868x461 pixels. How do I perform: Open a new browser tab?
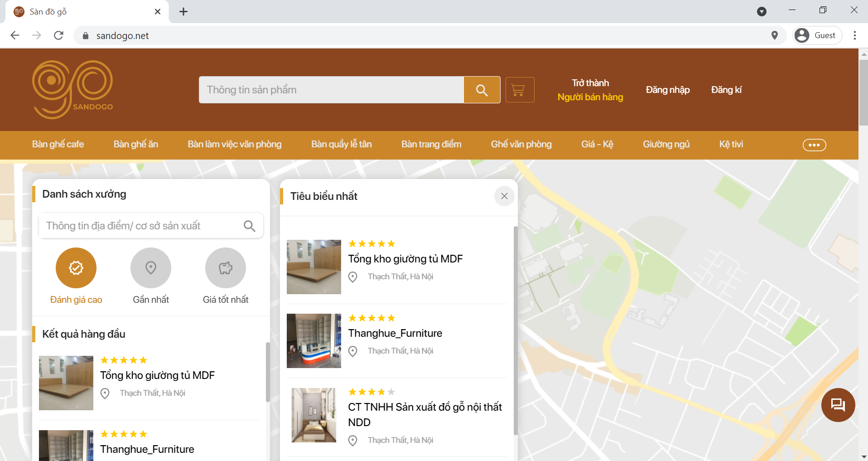tap(183, 12)
